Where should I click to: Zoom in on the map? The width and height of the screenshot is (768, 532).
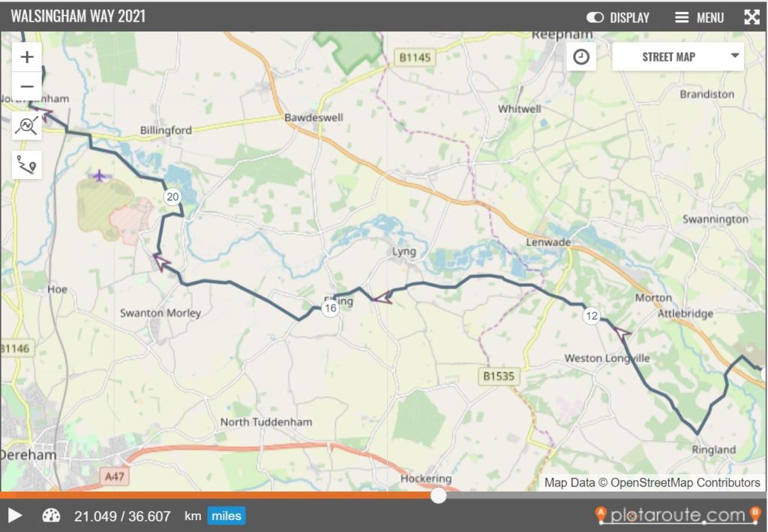tap(27, 57)
